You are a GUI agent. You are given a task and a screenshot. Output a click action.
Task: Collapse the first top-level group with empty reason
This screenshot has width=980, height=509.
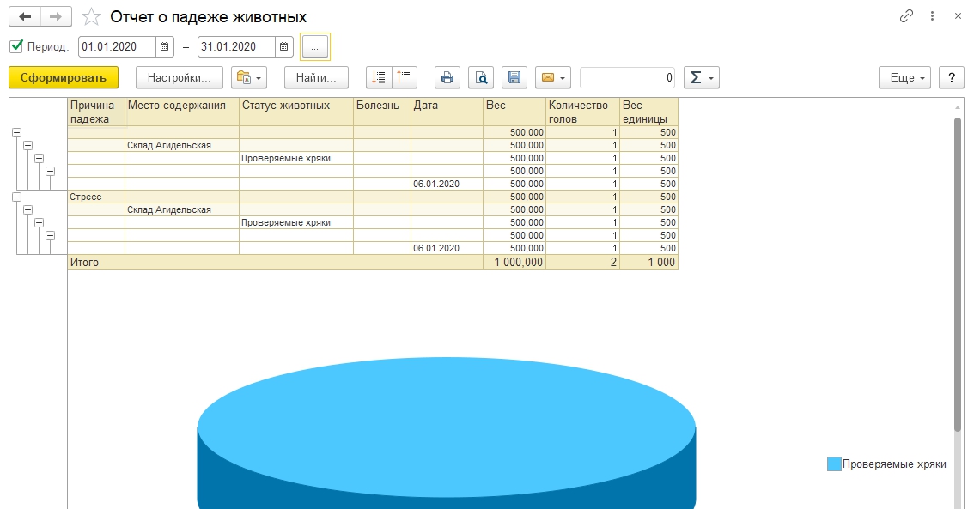click(17, 132)
